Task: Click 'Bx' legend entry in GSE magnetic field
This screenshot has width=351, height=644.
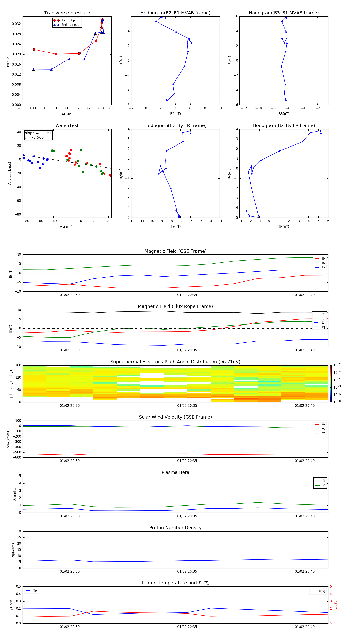Action: coord(320,259)
